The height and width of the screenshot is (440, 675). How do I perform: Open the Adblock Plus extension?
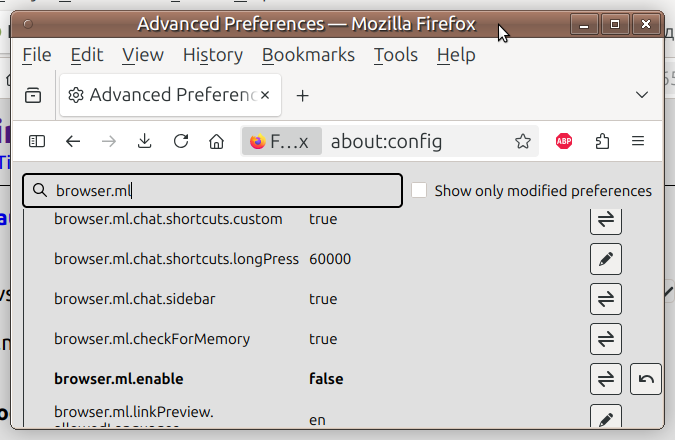564,142
